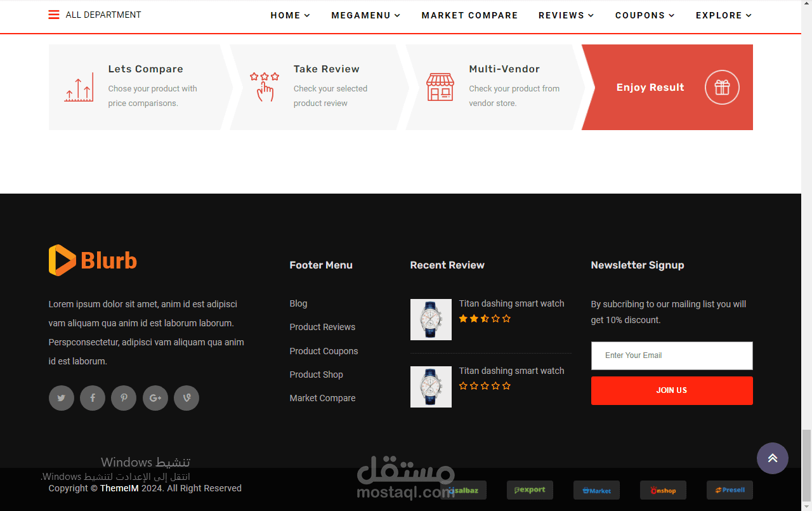Click the Enjoy Result banner text

click(650, 88)
